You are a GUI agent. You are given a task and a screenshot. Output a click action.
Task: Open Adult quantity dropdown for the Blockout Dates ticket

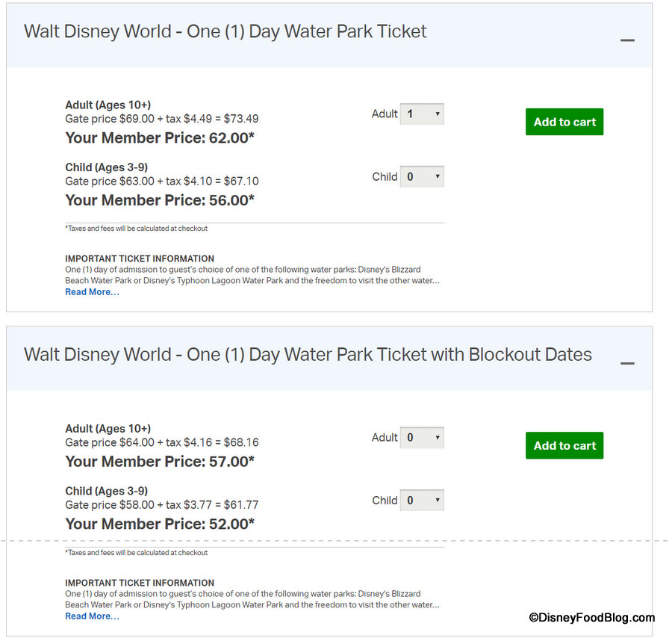click(422, 438)
